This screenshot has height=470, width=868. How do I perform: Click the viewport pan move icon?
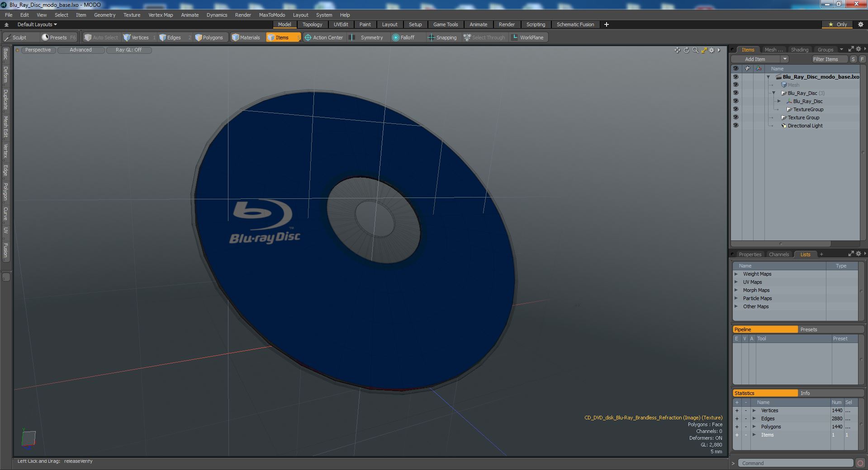click(677, 50)
